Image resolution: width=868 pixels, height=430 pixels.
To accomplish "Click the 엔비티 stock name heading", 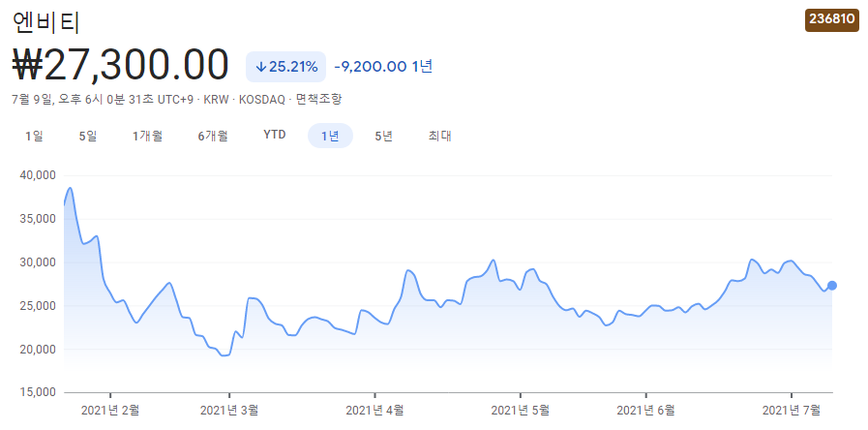I will (x=46, y=22).
